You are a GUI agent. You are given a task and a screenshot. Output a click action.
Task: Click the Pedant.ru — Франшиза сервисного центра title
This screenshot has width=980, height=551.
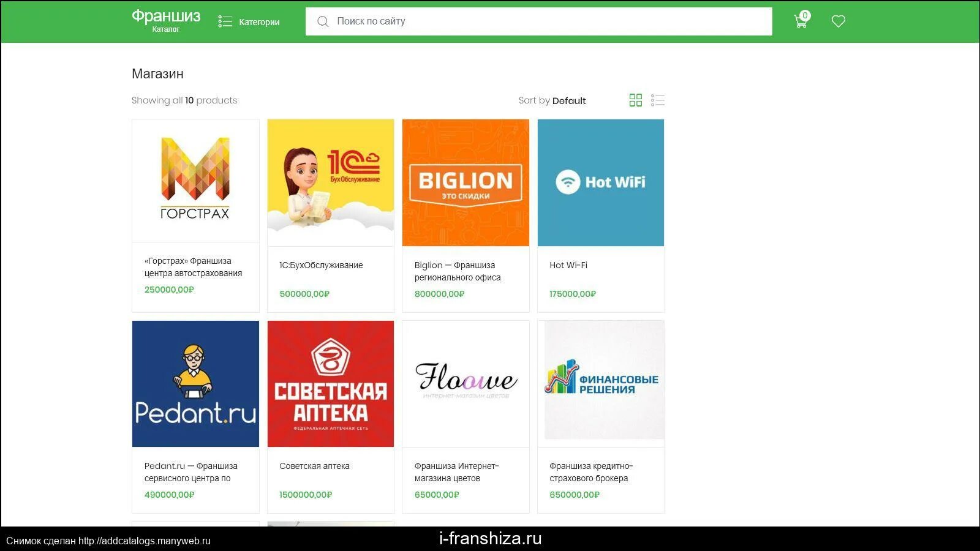191,472
